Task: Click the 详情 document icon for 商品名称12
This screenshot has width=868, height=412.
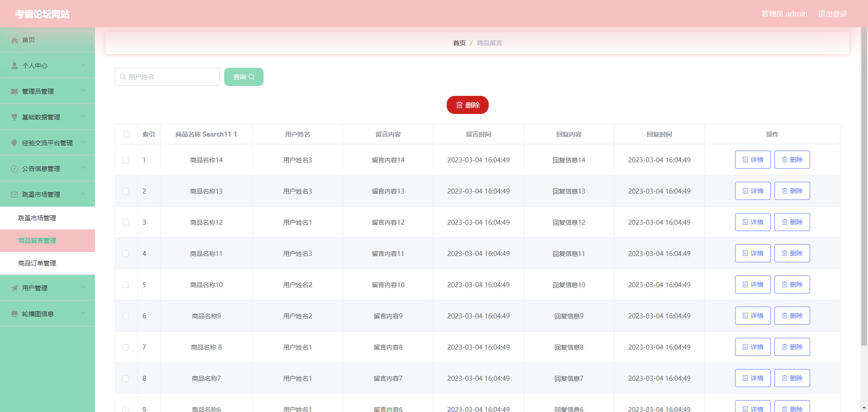Action: pos(745,222)
